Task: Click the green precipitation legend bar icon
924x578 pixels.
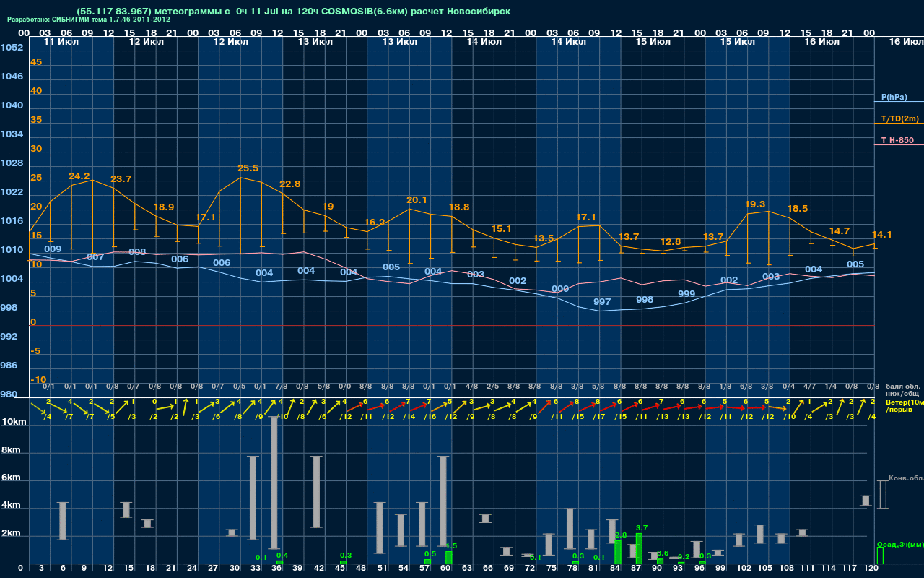Action: click(880, 556)
